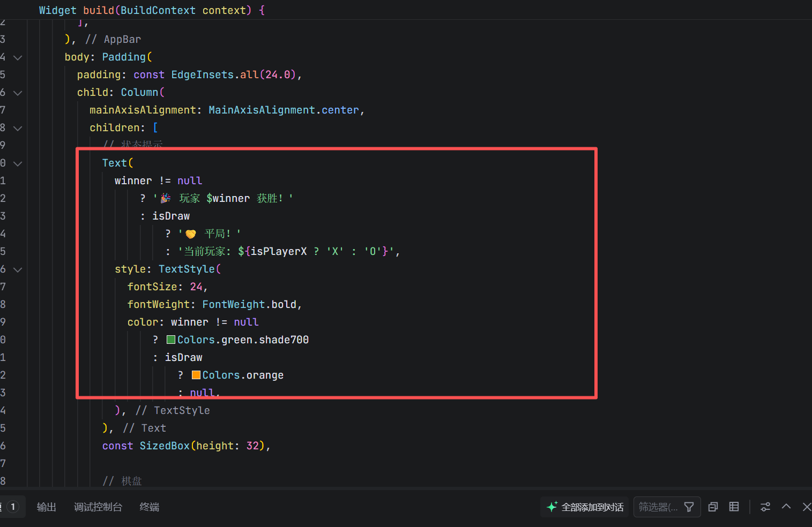The height and width of the screenshot is (527, 812).
Task: Click the collapse-all stacked squares icon
Action: click(x=713, y=507)
